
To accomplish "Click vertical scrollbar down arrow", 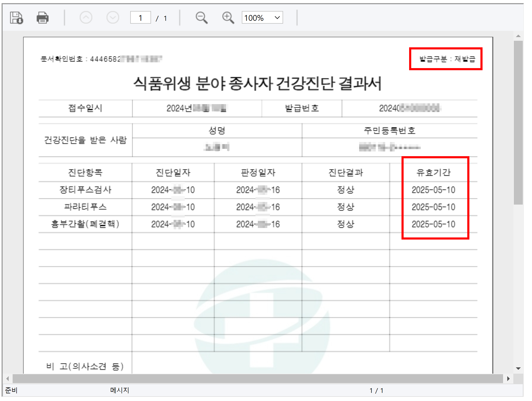I will click(x=518, y=368).
